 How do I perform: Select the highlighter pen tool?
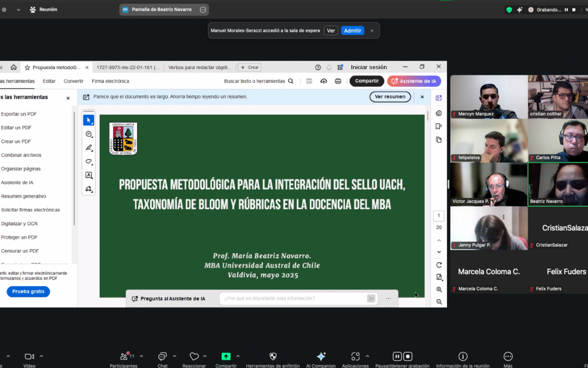(x=89, y=147)
